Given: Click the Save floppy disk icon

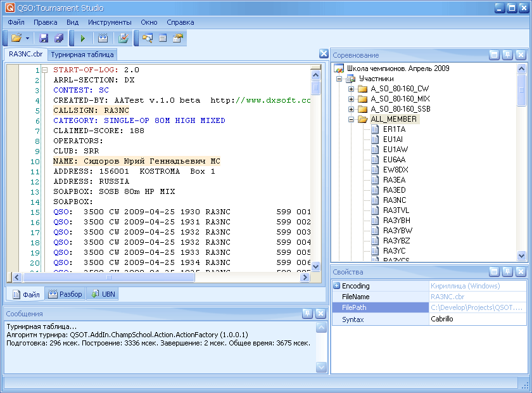Looking at the screenshot, I should pos(44,39).
